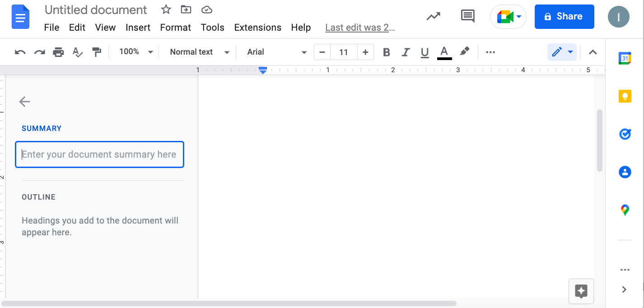
Task: Click the Share button
Action: pyautogui.click(x=564, y=16)
